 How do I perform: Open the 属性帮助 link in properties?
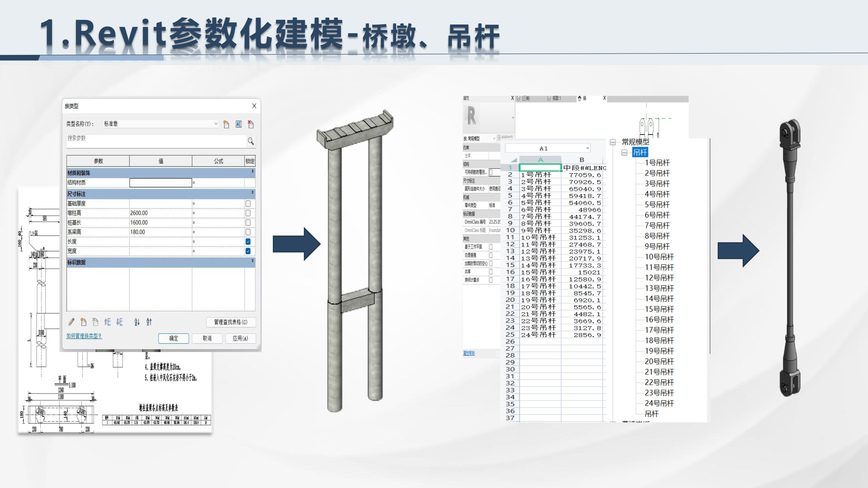point(469,353)
